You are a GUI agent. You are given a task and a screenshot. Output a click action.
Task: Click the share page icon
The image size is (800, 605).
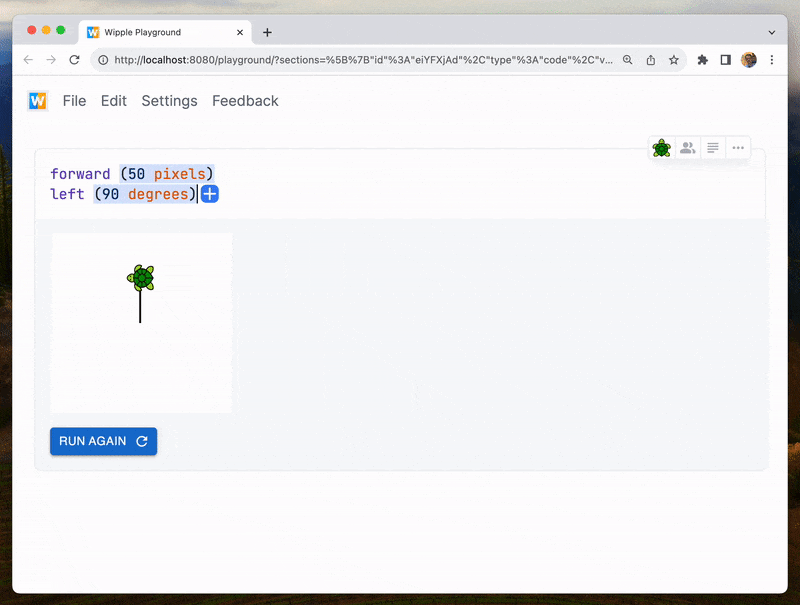(651, 60)
